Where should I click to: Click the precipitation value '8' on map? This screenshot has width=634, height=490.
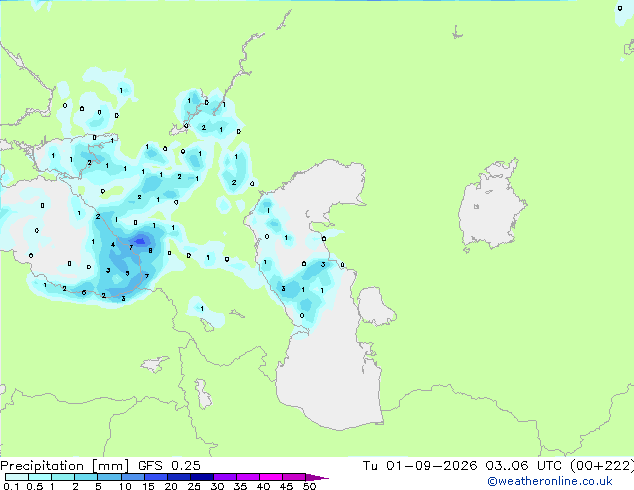[150, 251]
